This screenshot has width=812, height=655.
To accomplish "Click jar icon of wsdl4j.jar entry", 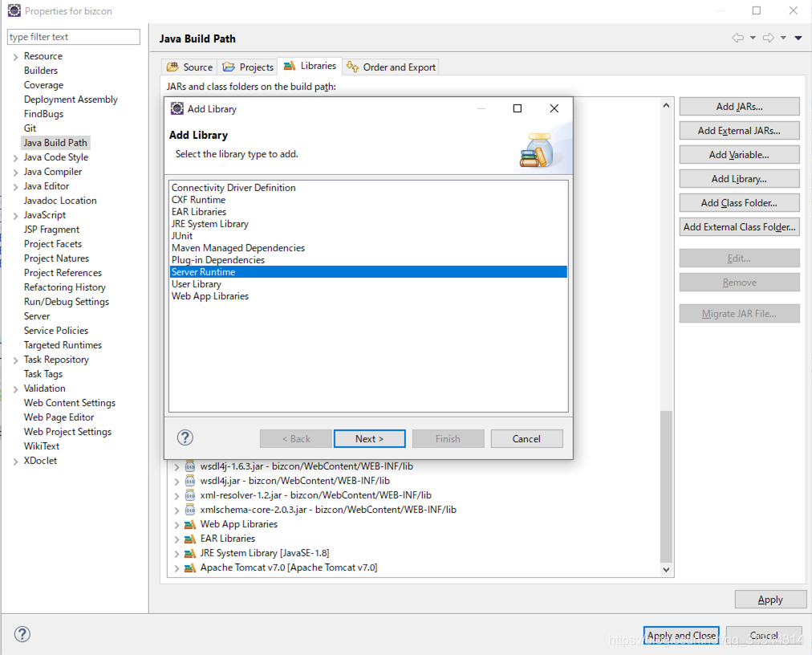I will coord(190,480).
